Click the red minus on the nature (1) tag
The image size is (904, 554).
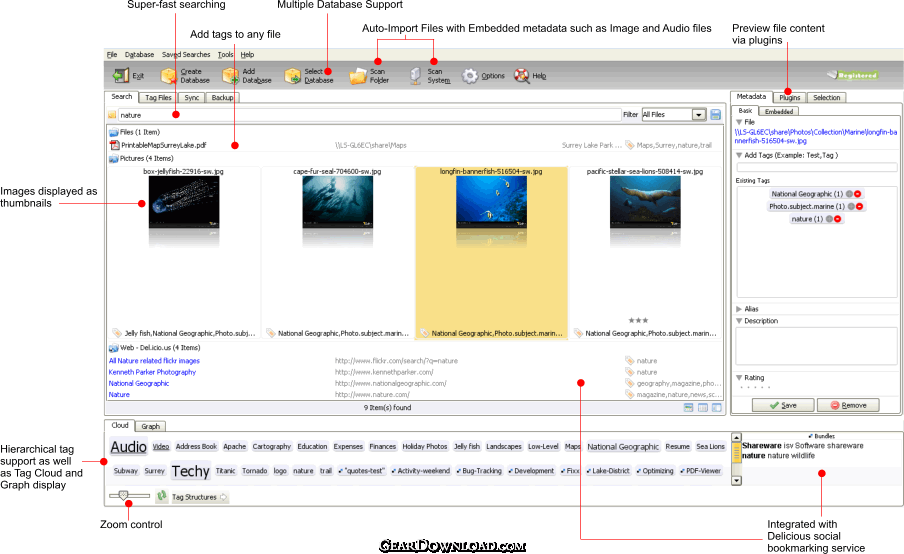837,219
